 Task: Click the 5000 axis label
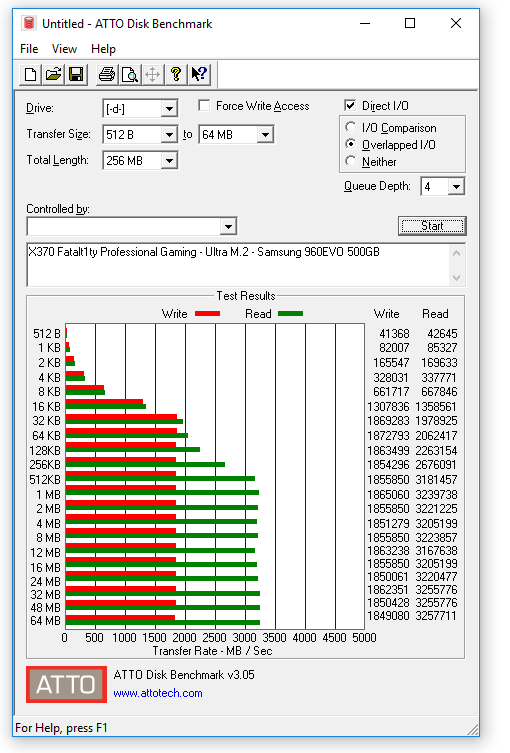tap(364, 638)
